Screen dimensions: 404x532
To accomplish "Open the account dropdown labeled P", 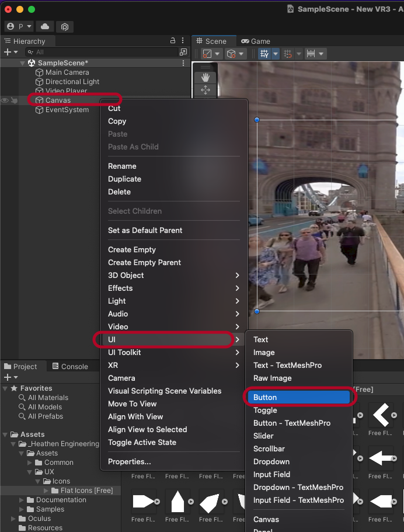I will (x=19, y=26).
